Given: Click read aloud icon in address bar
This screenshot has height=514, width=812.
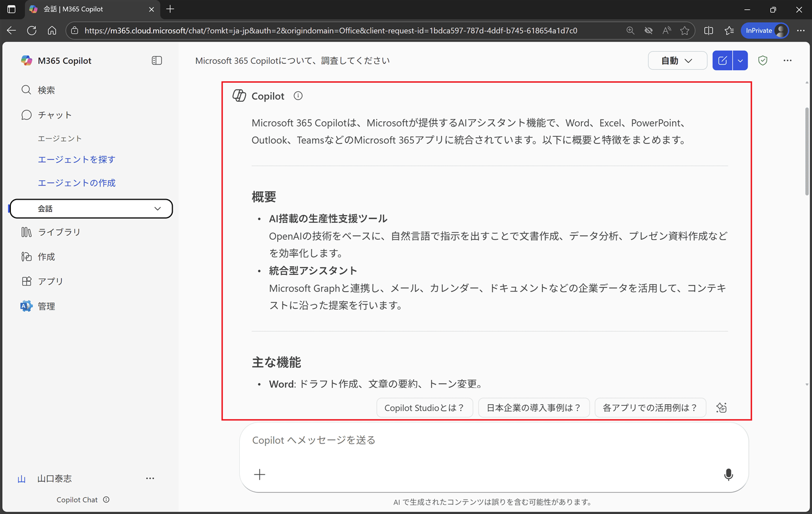Looking at the screenshot, I should (666, 30).
